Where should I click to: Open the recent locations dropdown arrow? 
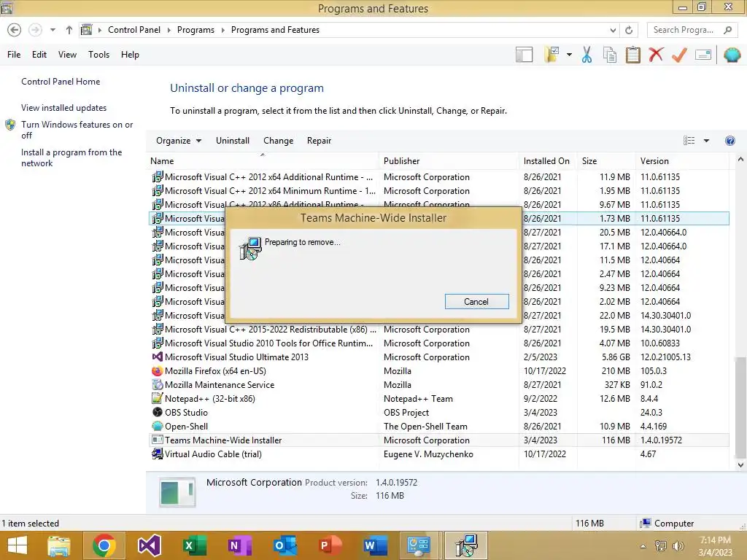(x=53, y=30)
